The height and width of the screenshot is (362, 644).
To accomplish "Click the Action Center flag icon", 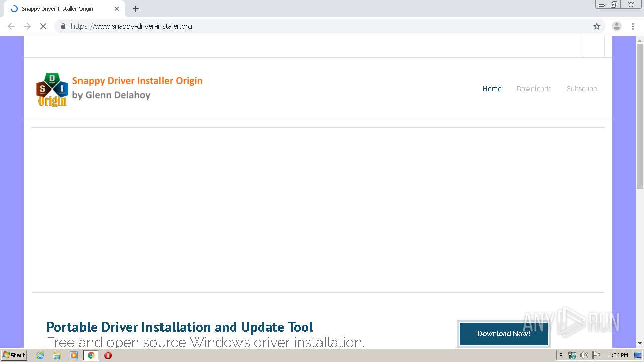I will click(596, 355).
